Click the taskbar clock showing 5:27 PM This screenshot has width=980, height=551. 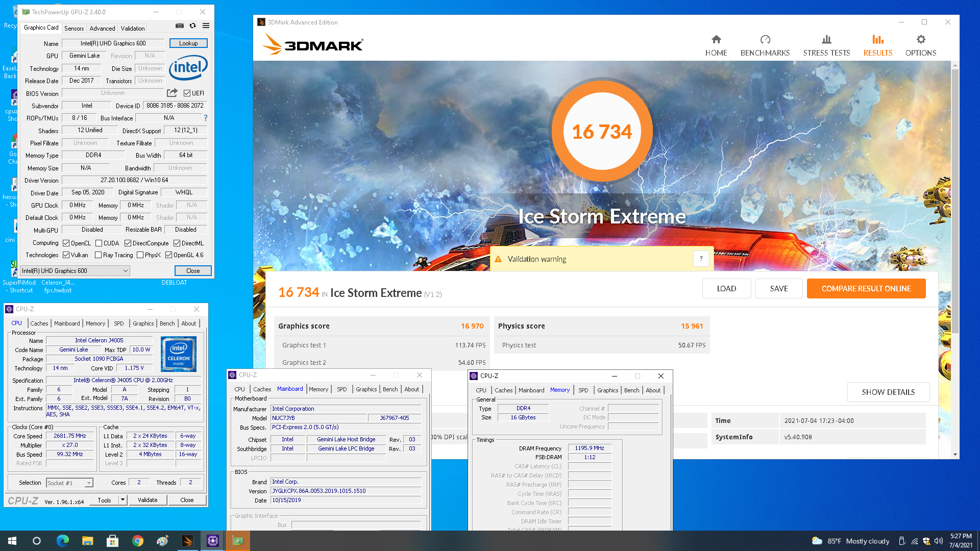point(961,541)
